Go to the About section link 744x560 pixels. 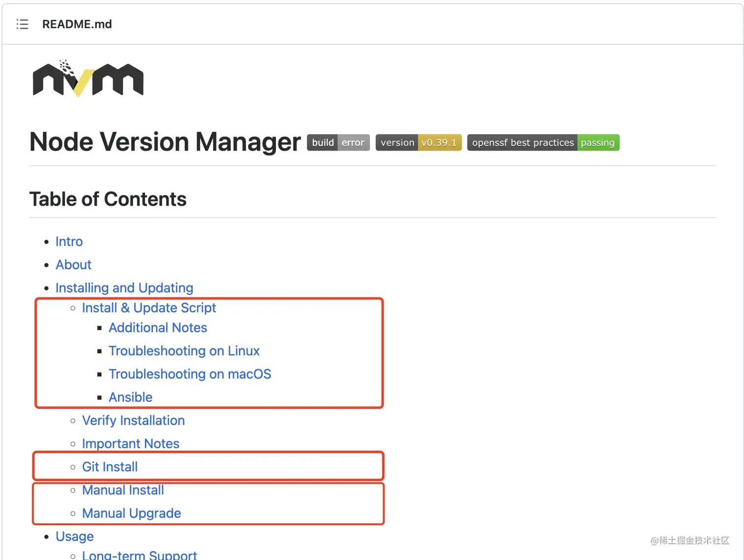[73, 265]
